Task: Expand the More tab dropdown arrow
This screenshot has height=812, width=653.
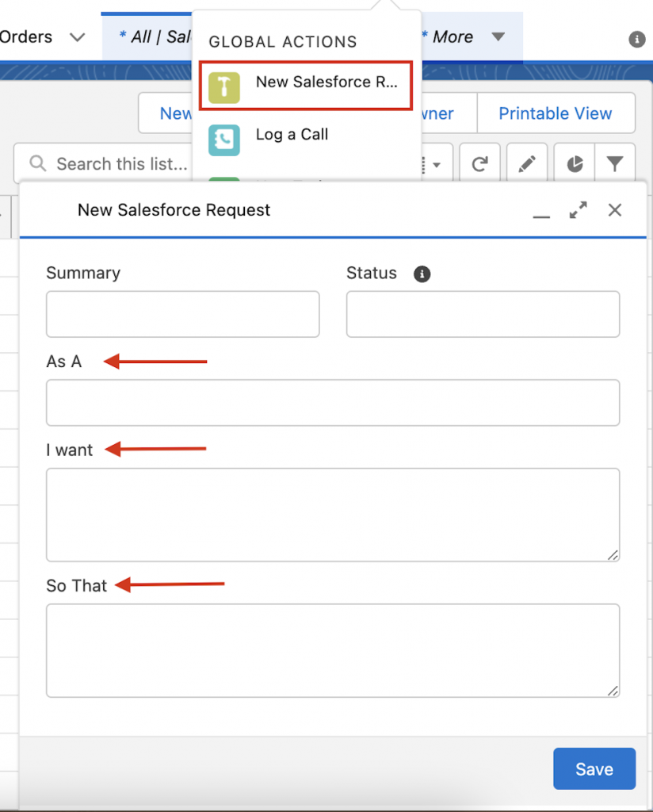Action: coord(498,36)
